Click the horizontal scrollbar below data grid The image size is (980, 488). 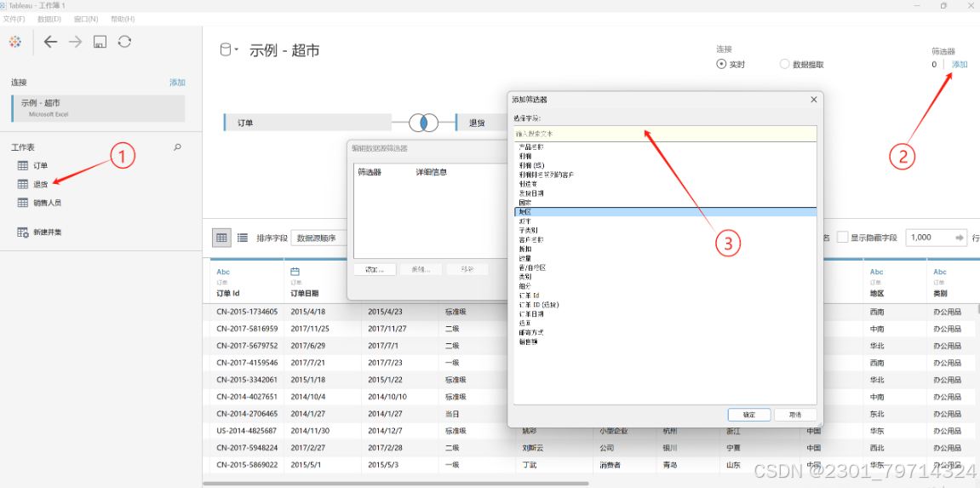coord(396,483)
